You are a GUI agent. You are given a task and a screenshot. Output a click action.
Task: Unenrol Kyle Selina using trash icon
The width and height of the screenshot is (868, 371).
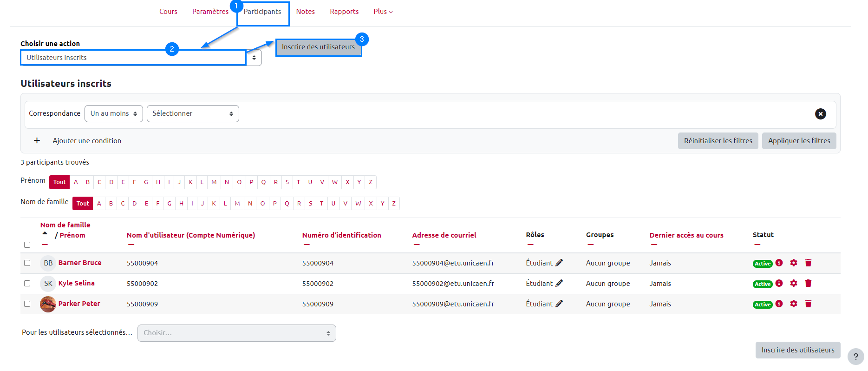(808, 283)
